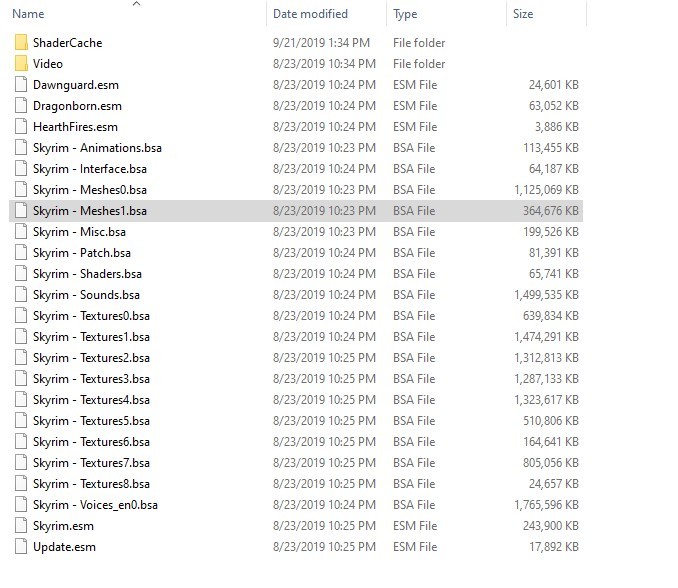Image resolution: width=678 pixels, height=588 pixels.
Task: Select the Skyrim - Patch.bsa name
Action: 82,253
